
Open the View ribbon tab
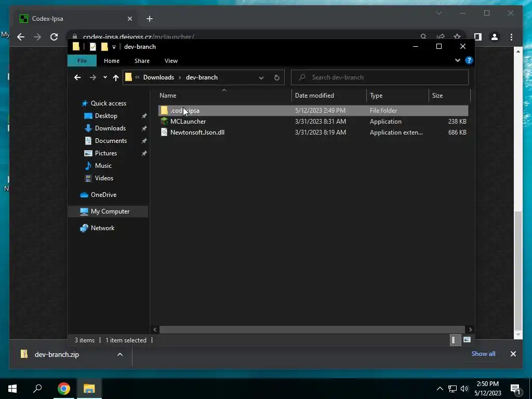[x=171, y=61]
